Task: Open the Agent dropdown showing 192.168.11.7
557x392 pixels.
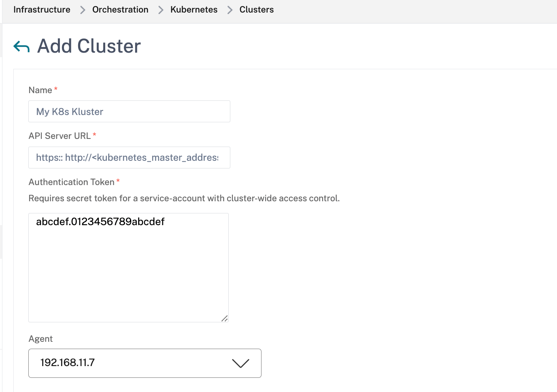Action: point(134,363)
